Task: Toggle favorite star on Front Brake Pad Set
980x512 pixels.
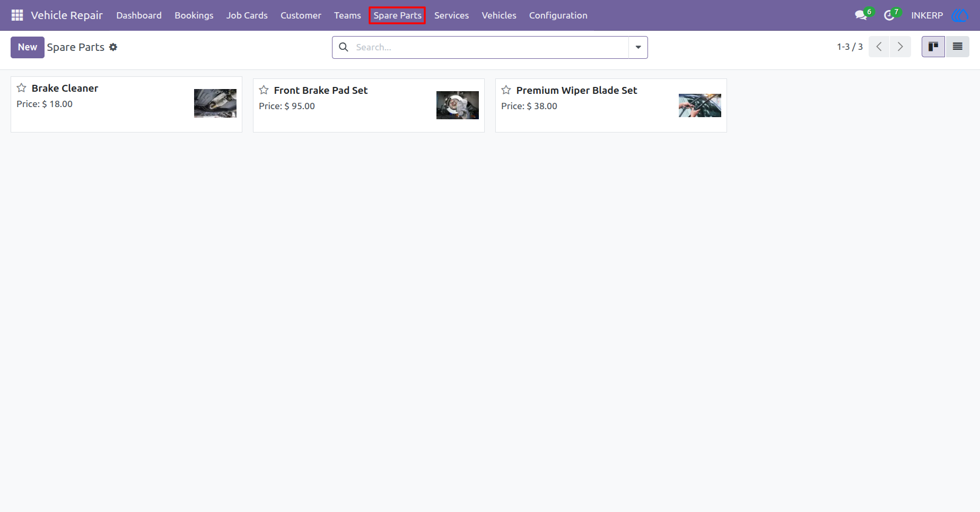Action: 264,90
